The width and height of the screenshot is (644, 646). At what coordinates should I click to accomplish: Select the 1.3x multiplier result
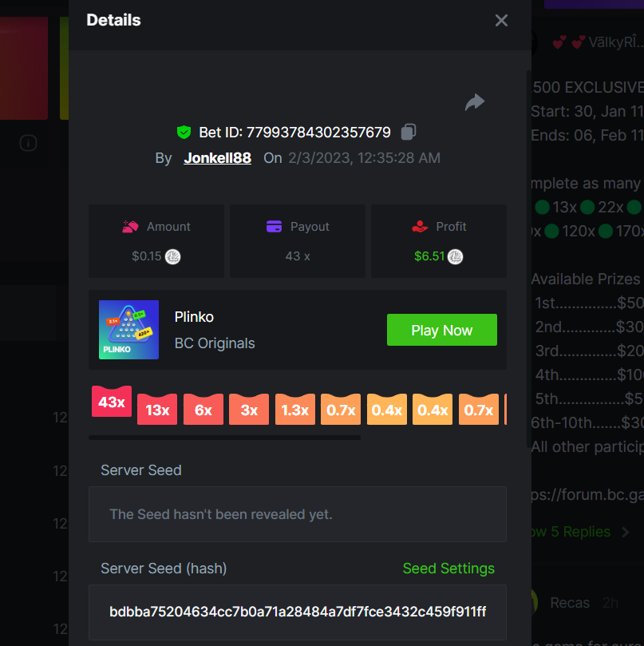click(295, 410)
